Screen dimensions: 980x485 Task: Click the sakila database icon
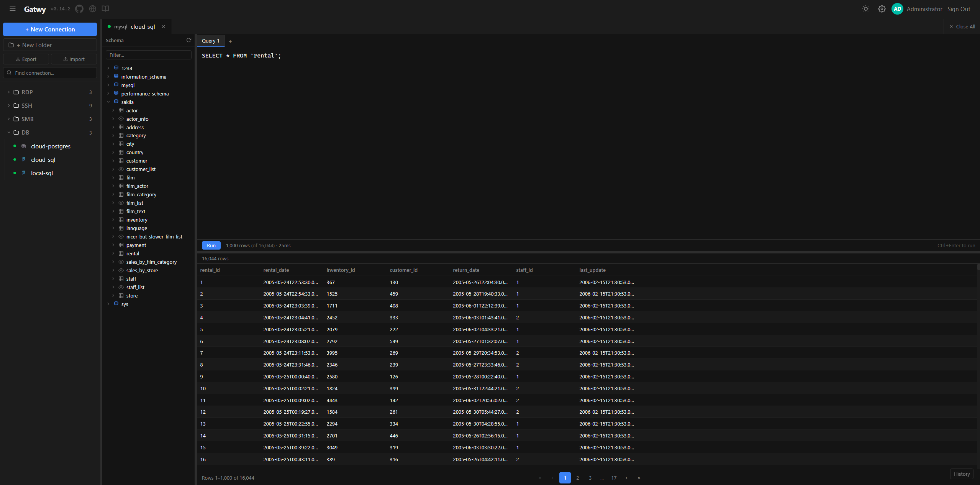click(x=116, y=102)
